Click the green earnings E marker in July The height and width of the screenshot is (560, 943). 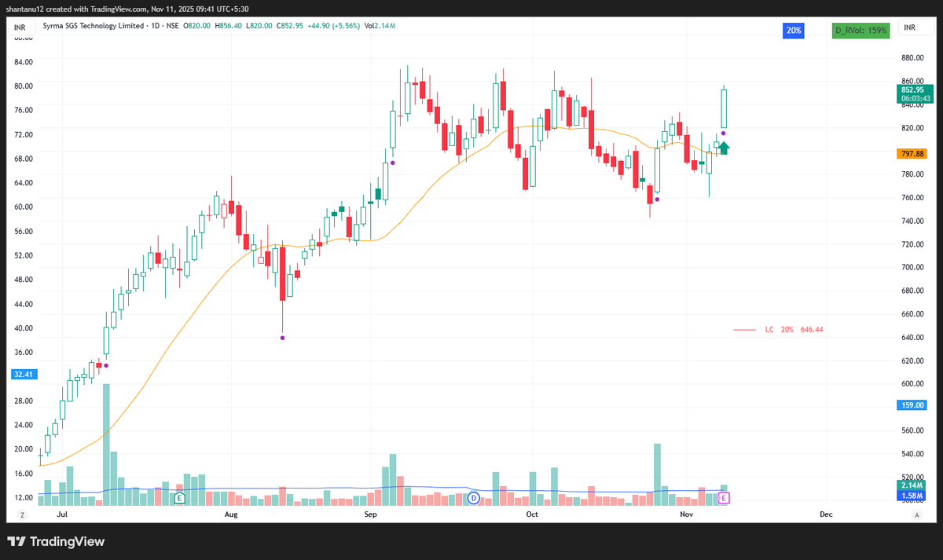179,498
